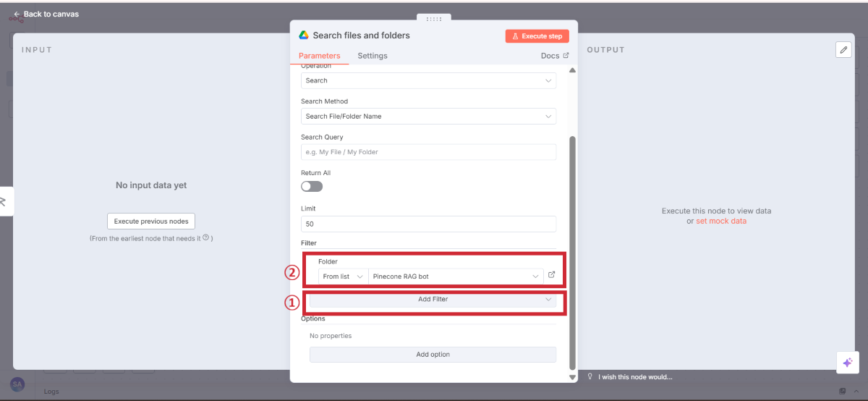Click the info icon beside earliest node hint

tap(206, 237)
